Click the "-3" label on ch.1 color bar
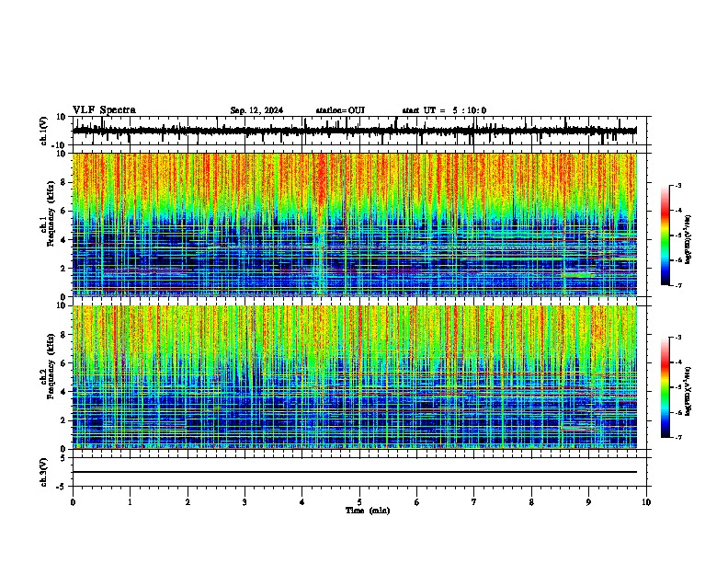Screen dimensions: 728x563 [x=678, y=185]
